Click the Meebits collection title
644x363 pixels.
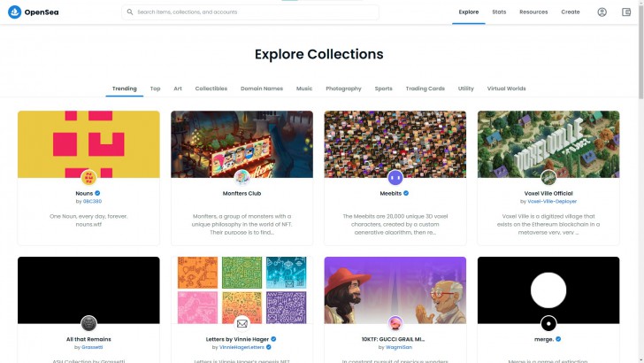[391, 193]
